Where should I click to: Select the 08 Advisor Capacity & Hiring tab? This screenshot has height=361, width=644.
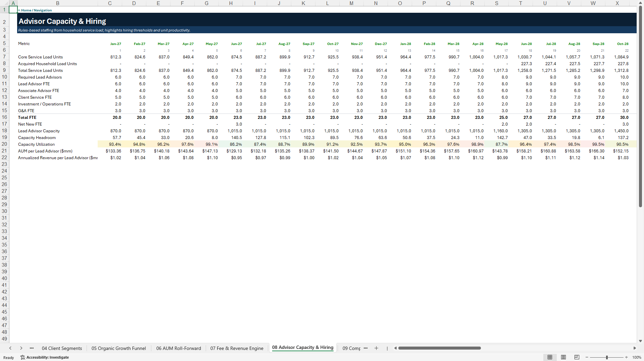[x=303, y=348]
